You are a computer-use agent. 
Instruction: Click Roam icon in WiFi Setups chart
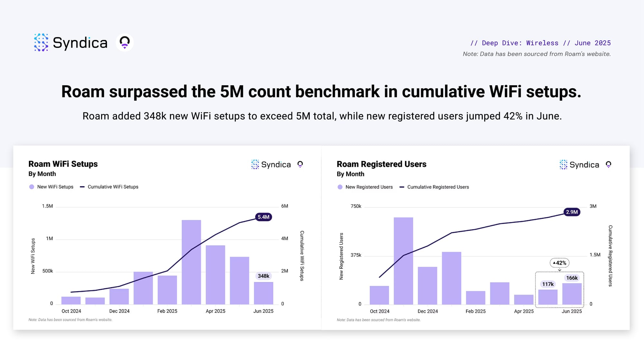[300, 164]
